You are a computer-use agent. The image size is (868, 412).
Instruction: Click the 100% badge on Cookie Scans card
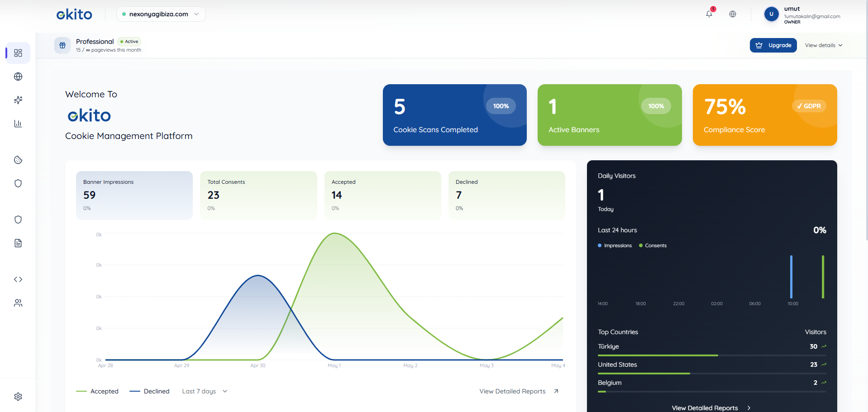pyautogui.click(x=501, y=106)
